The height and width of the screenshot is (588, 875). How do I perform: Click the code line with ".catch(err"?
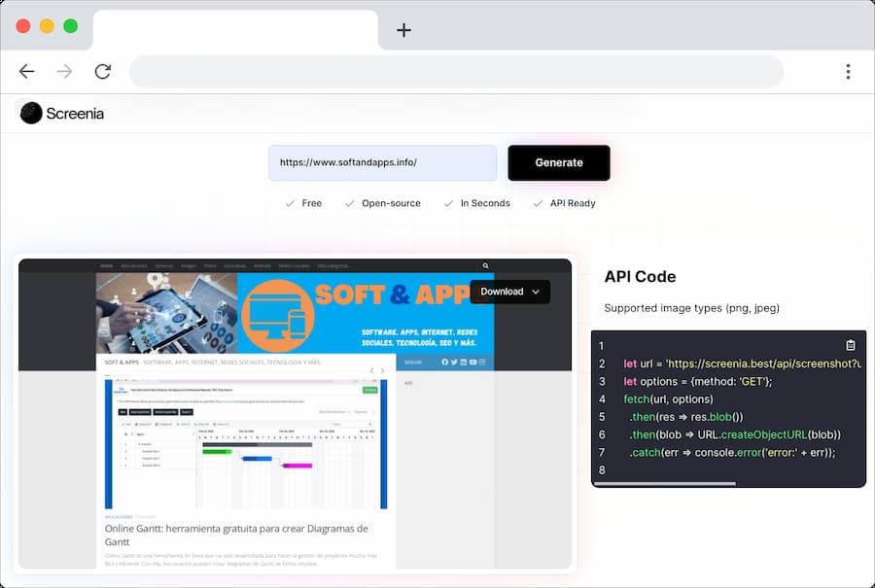click(x=732, y=453)
